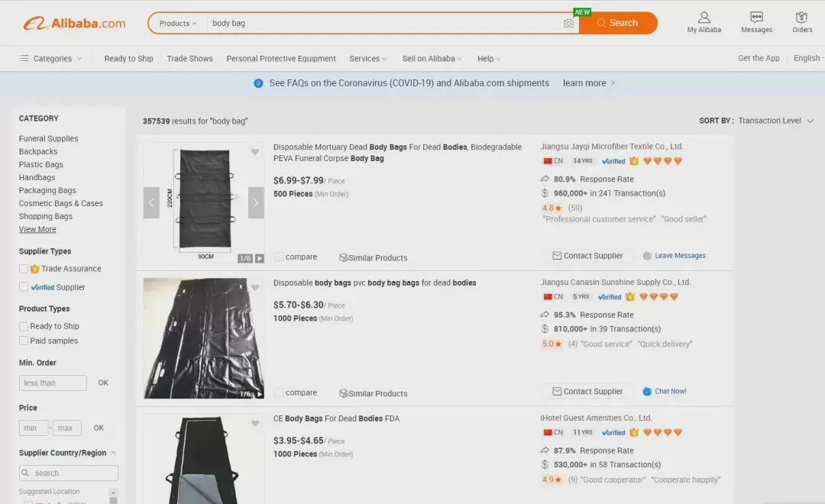Open the Products search type dropdown
The height and width of the screenshot is (504, 825).
(x=178, y=23)
